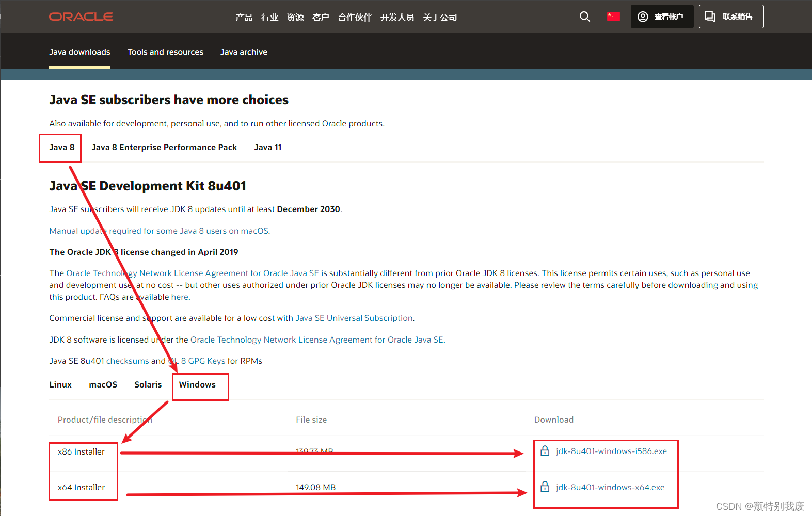Click the Product/file description column header

(105, 420)
